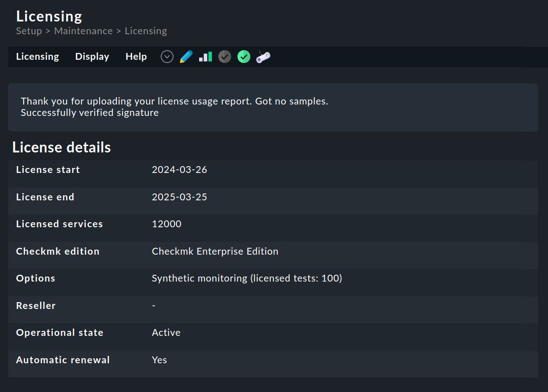Click the Options row label
The width and height of the screenshot is (548, 392).
tap(36, 278)
